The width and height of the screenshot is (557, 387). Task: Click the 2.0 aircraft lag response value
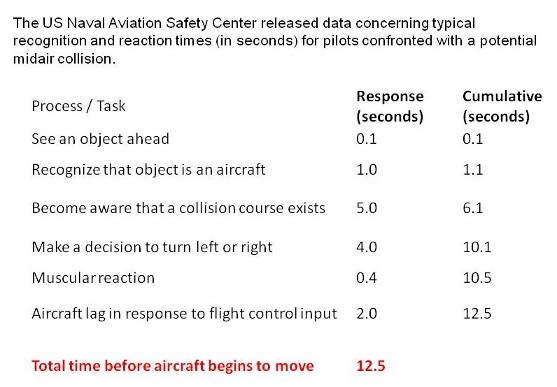click(367, 314)
